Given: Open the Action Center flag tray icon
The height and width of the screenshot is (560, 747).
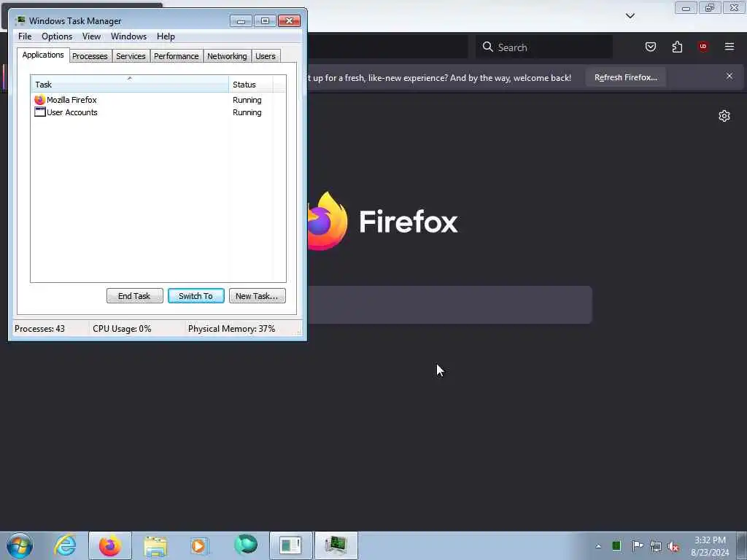Looking at the screenshot, I should pos(637,545).
